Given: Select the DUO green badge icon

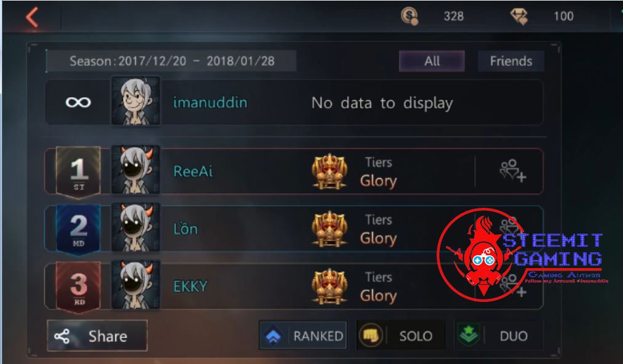Looking at the screenshot, I should [x=469, y=334].
